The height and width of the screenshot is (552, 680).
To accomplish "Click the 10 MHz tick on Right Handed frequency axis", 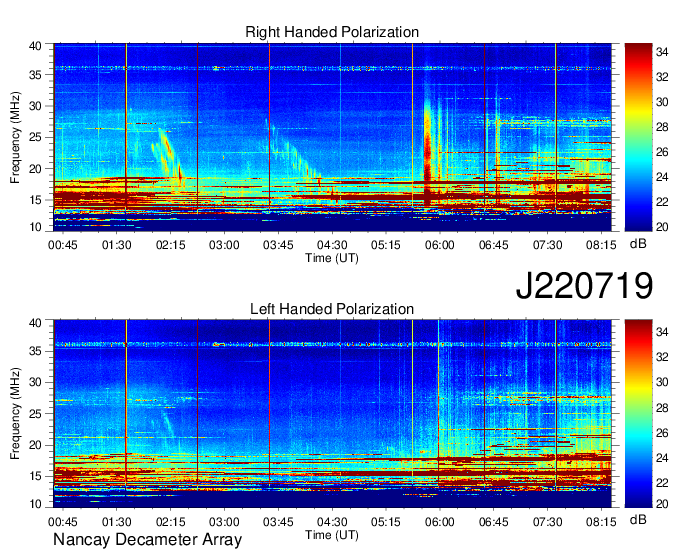I will tap(35, 227).
